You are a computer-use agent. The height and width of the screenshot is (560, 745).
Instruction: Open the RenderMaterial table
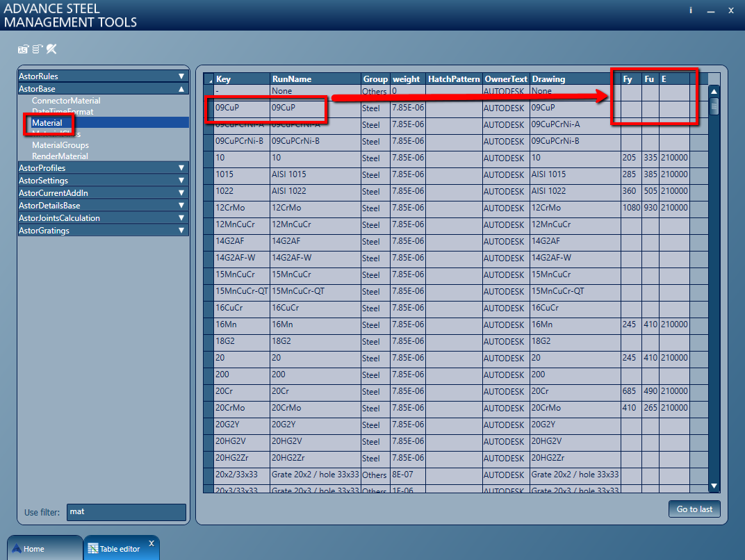click(x=60, y=156)
